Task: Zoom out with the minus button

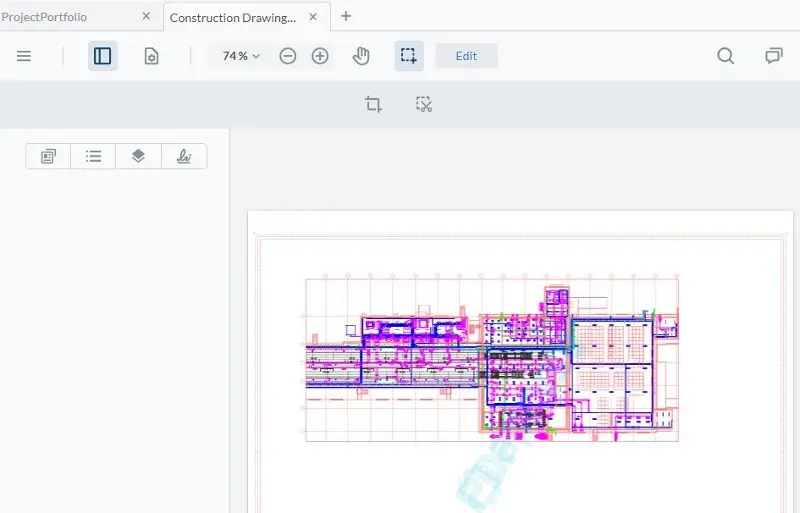Action: click(288, 56)
